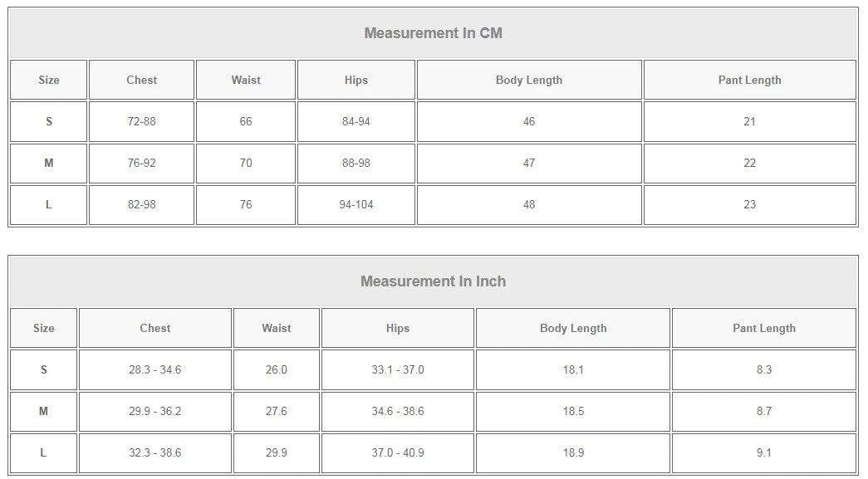Screen dimensions: 868x479
Task: Click the 28.3 - 34.6 chest cell
Action: click(155, 370)
